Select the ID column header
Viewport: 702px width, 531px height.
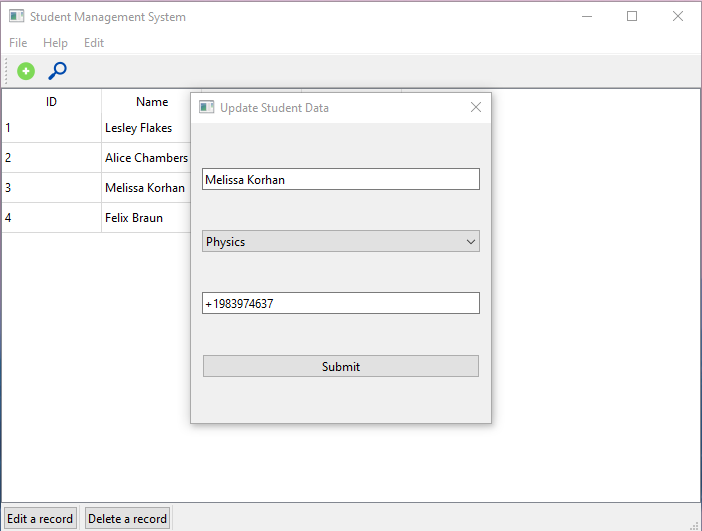coord(51,102)
